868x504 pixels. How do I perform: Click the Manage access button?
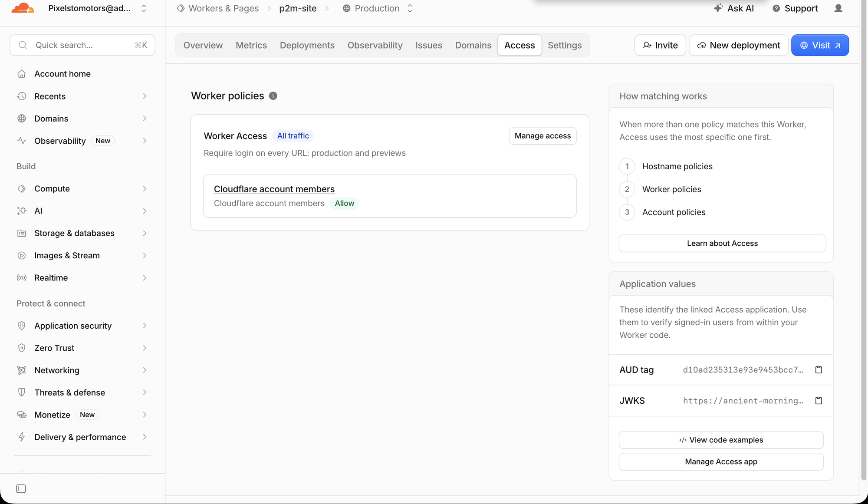[542, 136]
